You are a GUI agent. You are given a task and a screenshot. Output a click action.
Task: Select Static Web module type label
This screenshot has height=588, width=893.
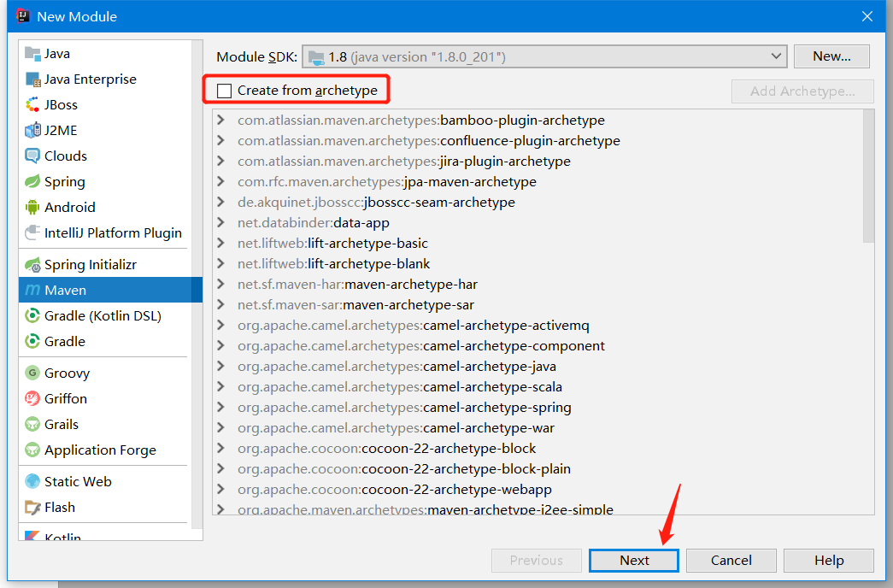[78, 481]
